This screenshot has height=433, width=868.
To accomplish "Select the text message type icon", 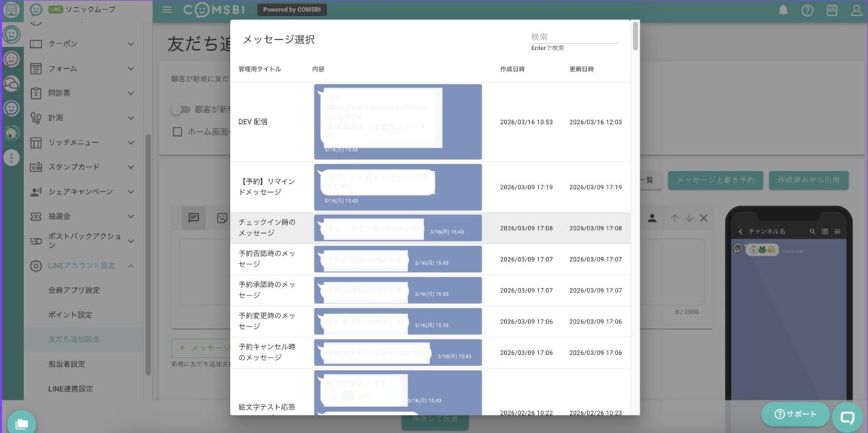I will pos(193,218).
